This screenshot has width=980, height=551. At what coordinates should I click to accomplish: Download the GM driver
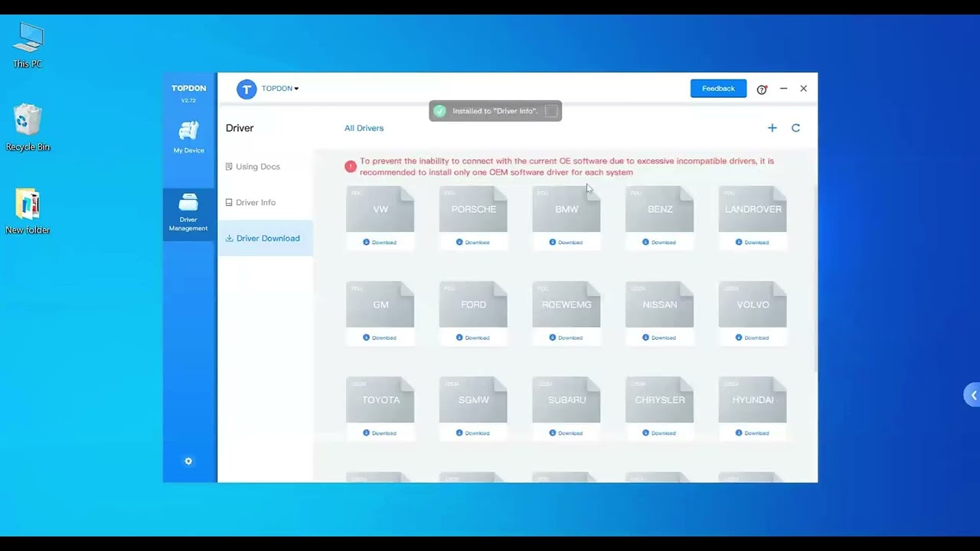pyautogui.click(x=380, y=337)
